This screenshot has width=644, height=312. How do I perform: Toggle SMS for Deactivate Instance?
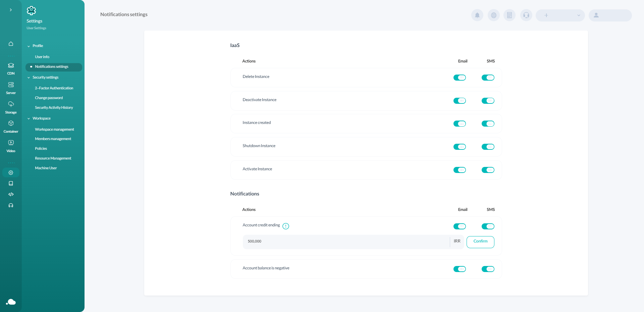488,101
